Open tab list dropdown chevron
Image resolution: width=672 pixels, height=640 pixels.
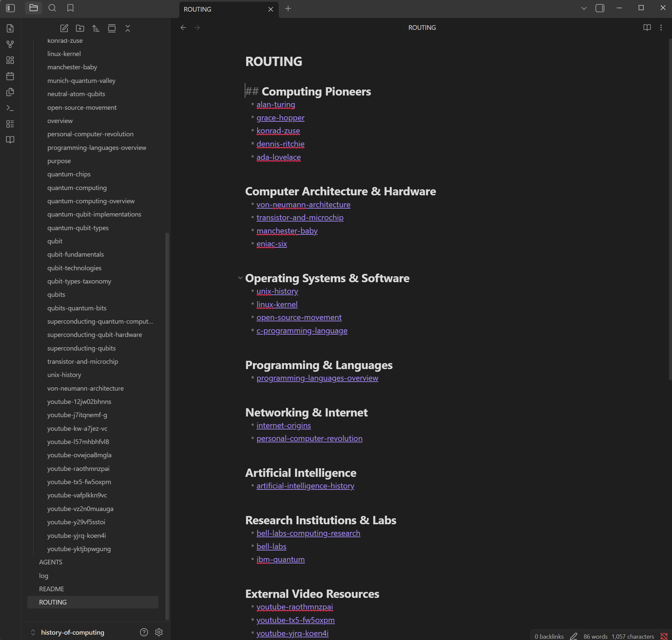click(x=584, y=8)
